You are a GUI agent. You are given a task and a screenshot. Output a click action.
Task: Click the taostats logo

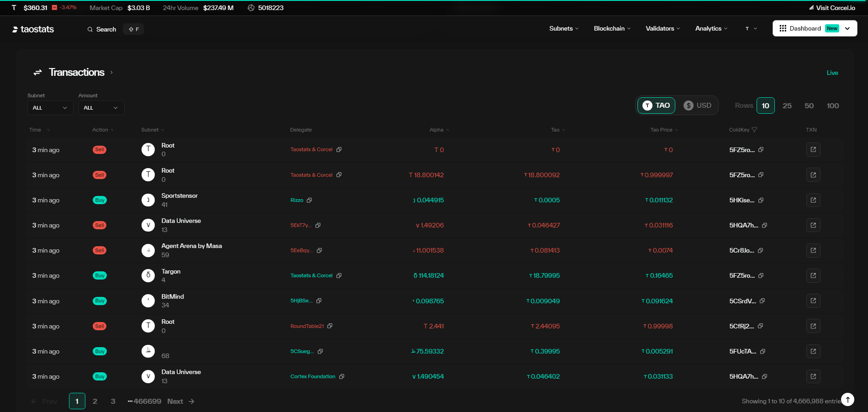(x=33, y=29)
